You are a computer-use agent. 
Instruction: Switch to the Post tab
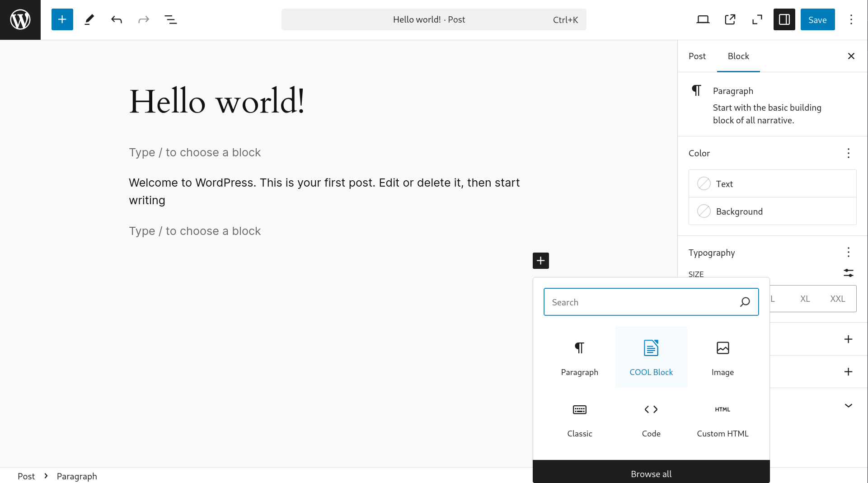click(x=697, y=56)
